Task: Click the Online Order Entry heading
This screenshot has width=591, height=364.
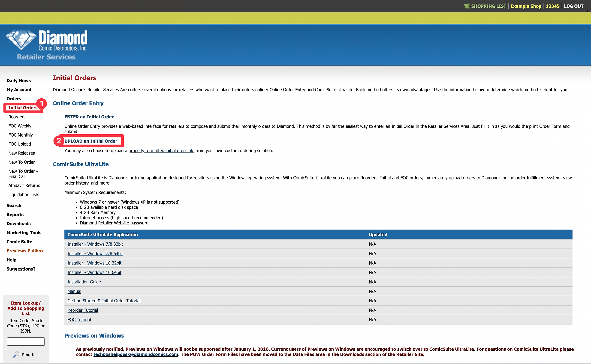Action: pos(78,103)
